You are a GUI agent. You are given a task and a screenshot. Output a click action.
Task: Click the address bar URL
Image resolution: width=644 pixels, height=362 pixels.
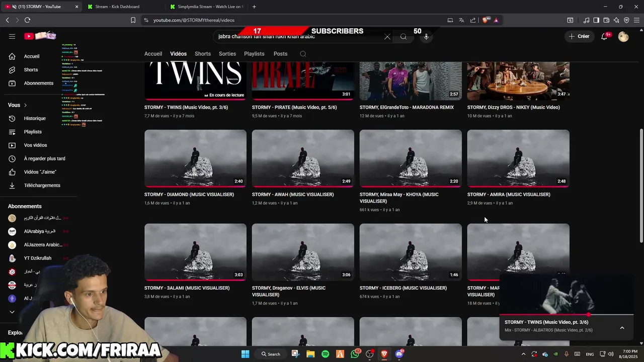pos(194,20)
